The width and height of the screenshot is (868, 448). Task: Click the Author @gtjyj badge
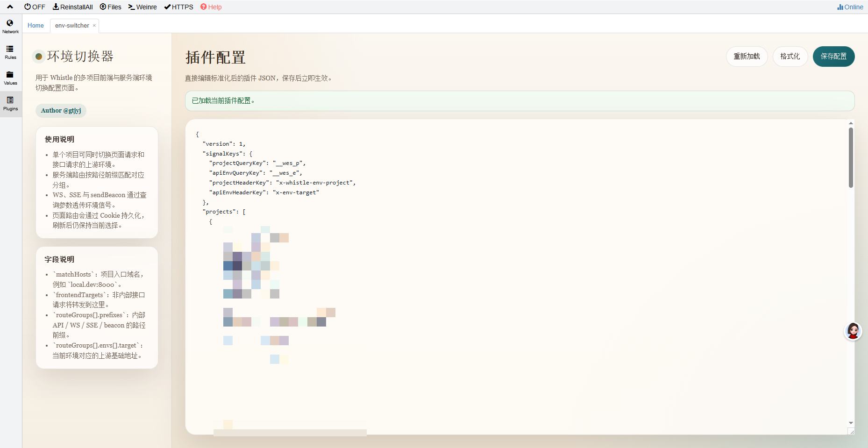61,111
